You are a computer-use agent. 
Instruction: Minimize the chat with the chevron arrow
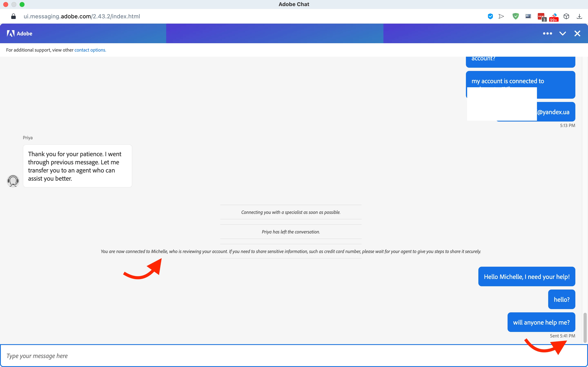tap(562, 33)
